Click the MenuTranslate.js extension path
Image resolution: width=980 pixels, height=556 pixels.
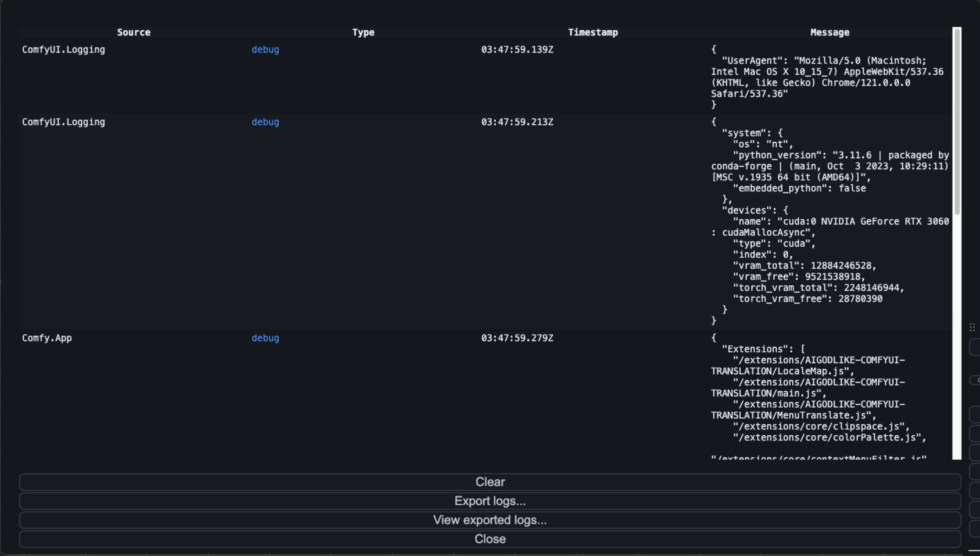(x=808, y=410)
